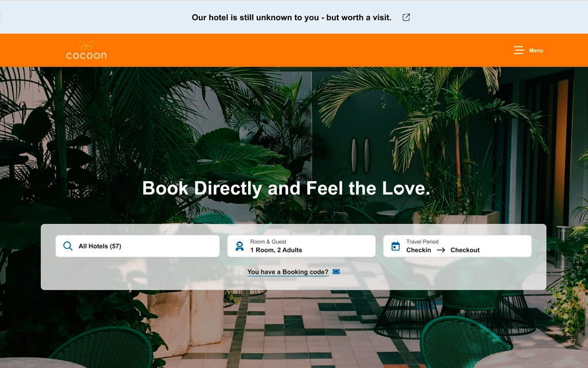Click the "You have a Booking code?" link

click(x=288, y=272)
